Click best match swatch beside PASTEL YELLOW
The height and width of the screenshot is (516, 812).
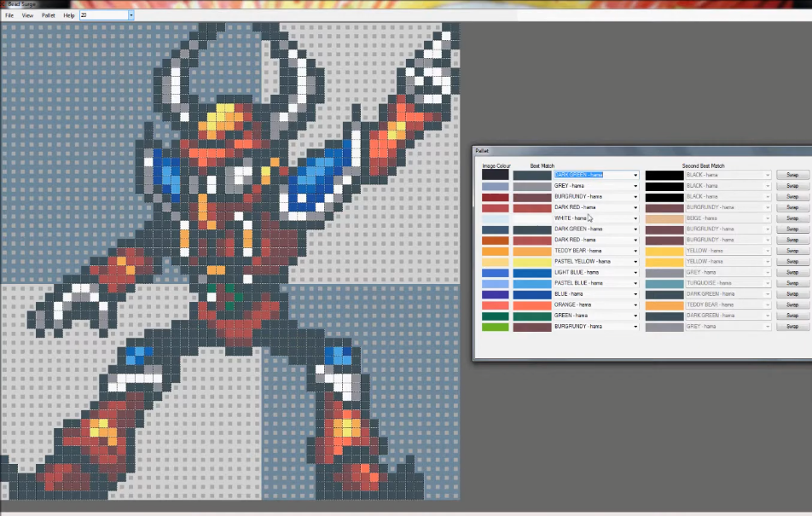[532, 262]
